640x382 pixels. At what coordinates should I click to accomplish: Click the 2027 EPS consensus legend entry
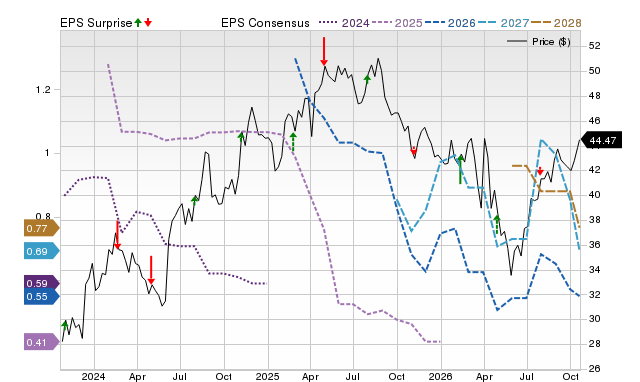tap(503, 23)
